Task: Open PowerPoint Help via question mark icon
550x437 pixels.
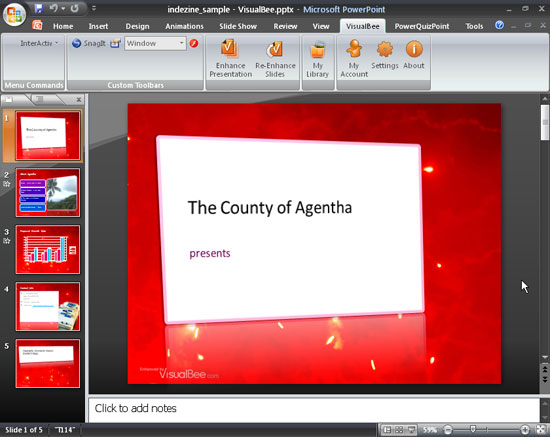Action: [x=499, y=25]
